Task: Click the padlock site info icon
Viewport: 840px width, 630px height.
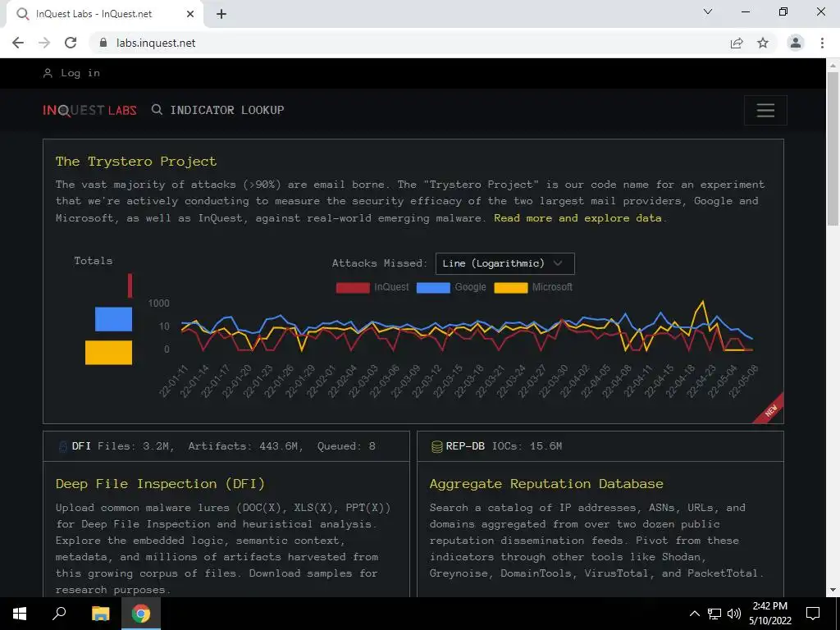Action: (x=103, y=43)
